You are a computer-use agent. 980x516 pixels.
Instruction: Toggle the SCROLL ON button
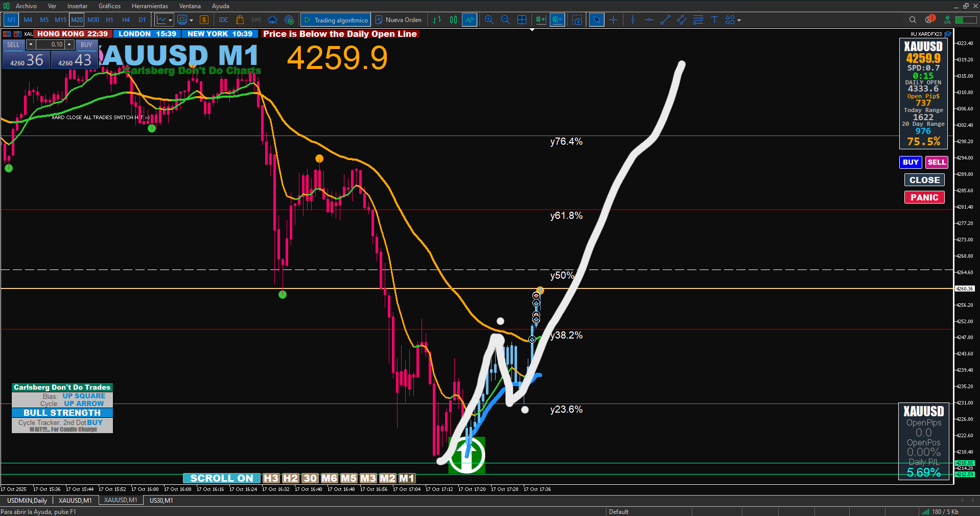[222, 478]
